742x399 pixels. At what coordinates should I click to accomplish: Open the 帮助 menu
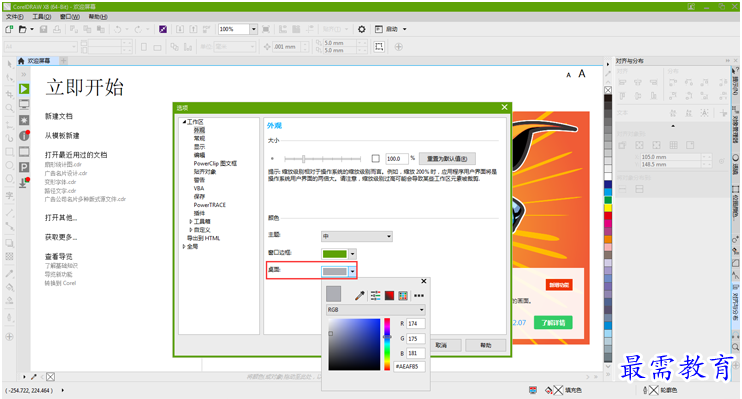coord(98,17)
